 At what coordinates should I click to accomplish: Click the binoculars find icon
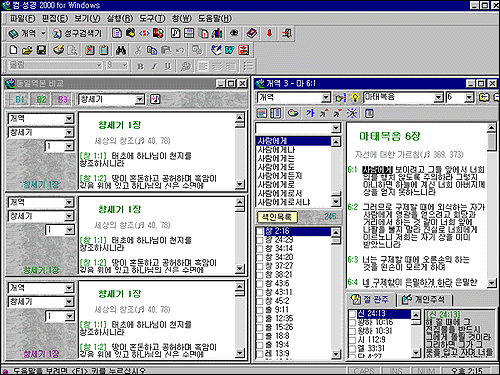pos(121,50)
